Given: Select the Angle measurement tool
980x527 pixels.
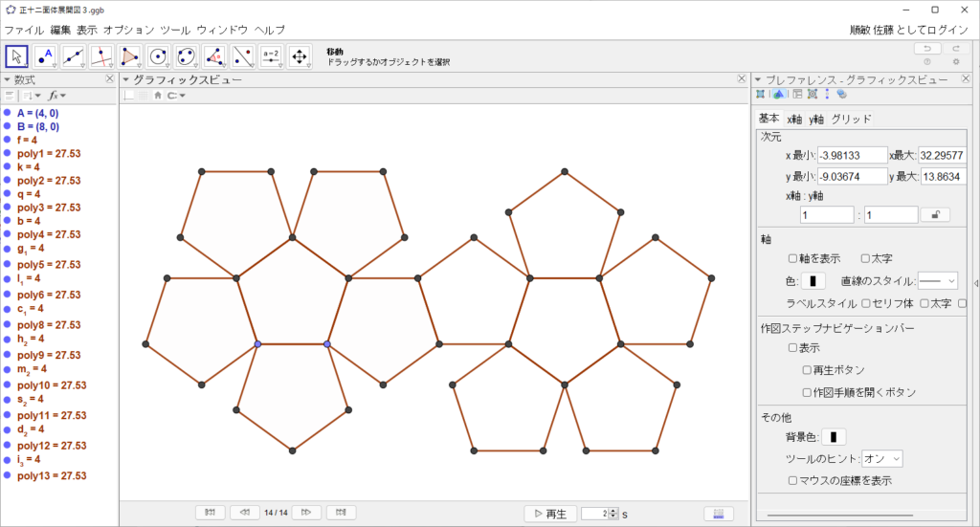Looking at the screenshot, I should click(x=215, y=57).
